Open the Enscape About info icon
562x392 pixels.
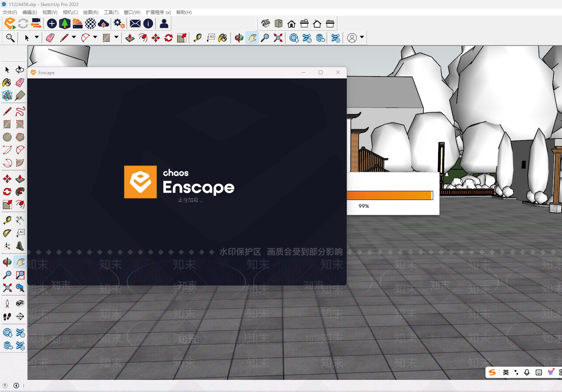click(x=148, y=24)
